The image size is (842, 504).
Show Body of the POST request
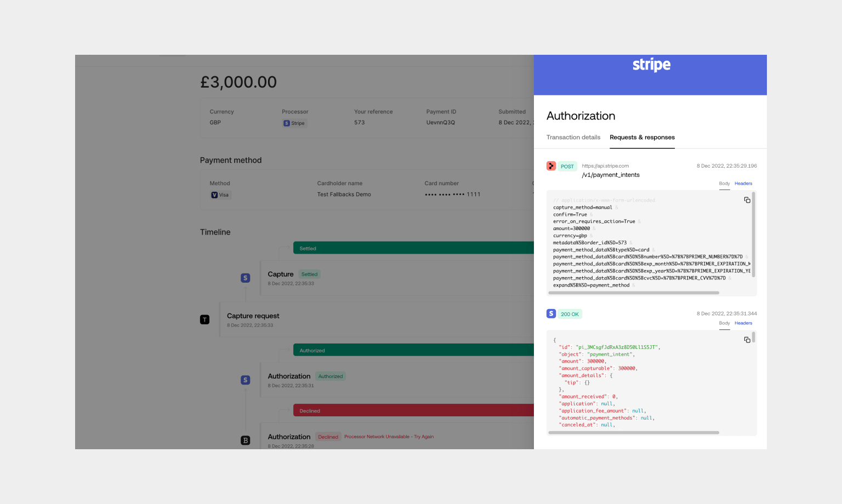click(x=724, y=184)
